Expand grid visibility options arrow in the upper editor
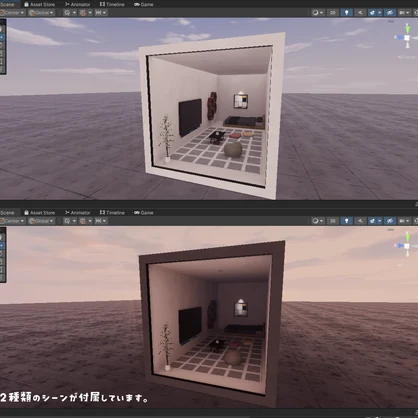Viewport: 418px width, 418px height. [x=74, y=13]
